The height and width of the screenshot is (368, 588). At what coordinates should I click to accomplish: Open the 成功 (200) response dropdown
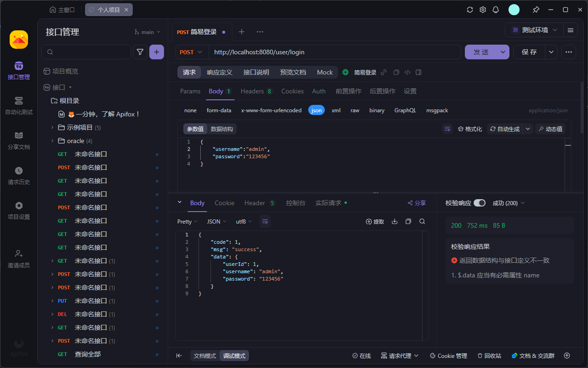click(x=509, y=203)
